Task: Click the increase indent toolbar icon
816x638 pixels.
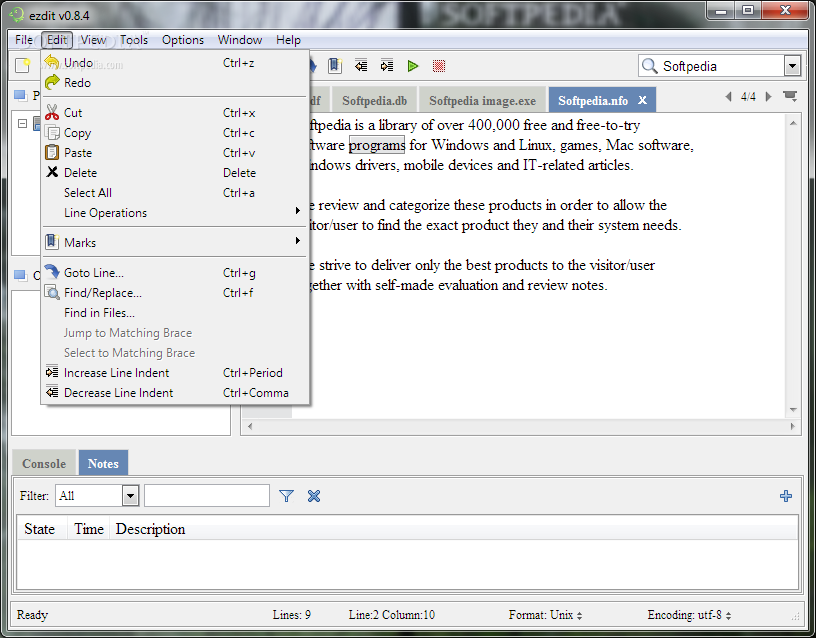Action: click(x=387, y=66)
